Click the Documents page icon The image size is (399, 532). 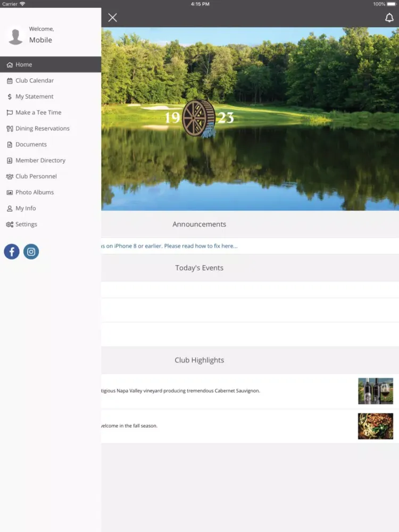click(x=10, y=145)
